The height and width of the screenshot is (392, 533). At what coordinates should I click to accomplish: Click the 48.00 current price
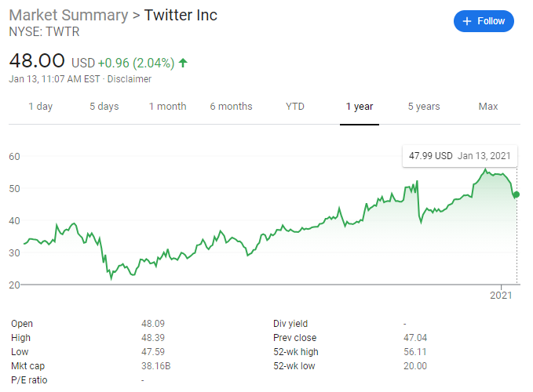pos(36,61)
